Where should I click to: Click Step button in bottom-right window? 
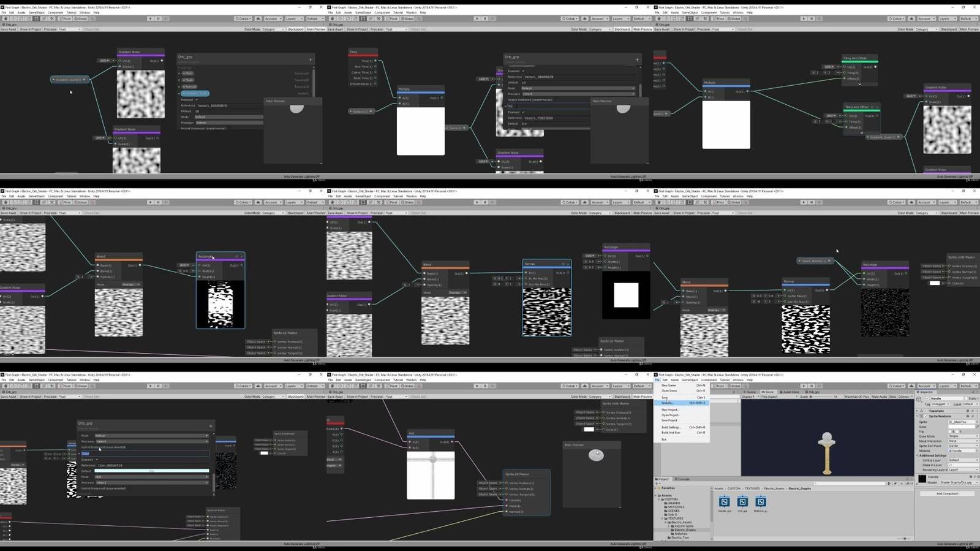(x=820, y=386)
